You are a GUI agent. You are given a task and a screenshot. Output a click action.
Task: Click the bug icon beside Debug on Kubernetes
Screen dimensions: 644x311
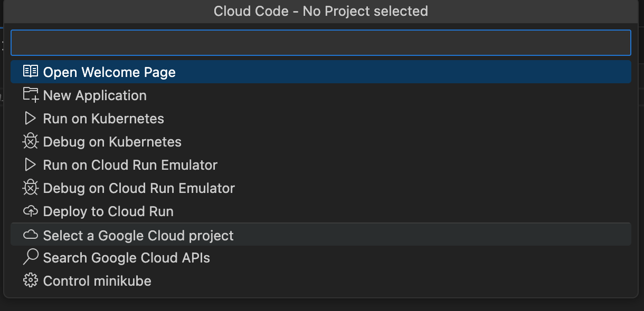click(x=31, y=141)
